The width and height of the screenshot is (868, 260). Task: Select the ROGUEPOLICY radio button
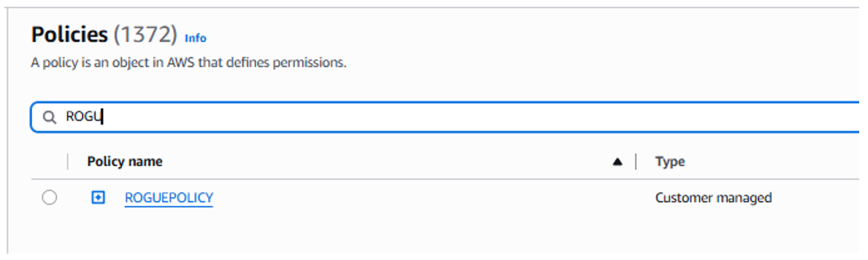click(49, 198)
